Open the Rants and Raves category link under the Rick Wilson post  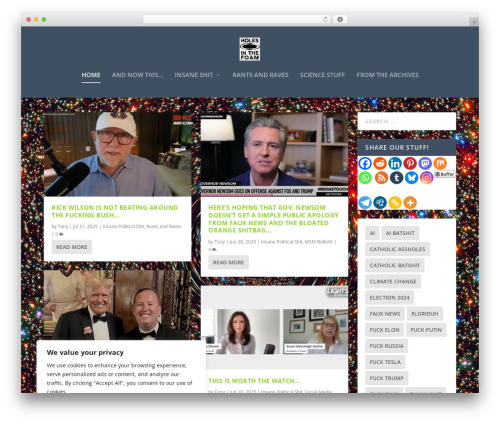pyautogui.click(x=164, y=226)
